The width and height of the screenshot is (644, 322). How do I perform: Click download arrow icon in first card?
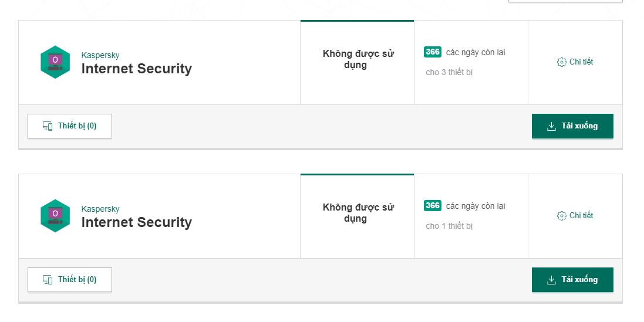551,126
